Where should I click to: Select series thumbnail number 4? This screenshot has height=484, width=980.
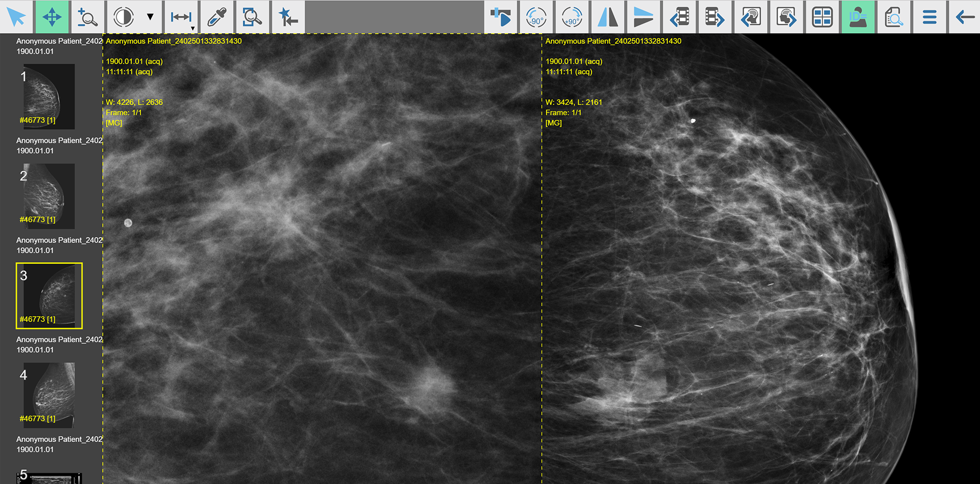tap(49, 395)
